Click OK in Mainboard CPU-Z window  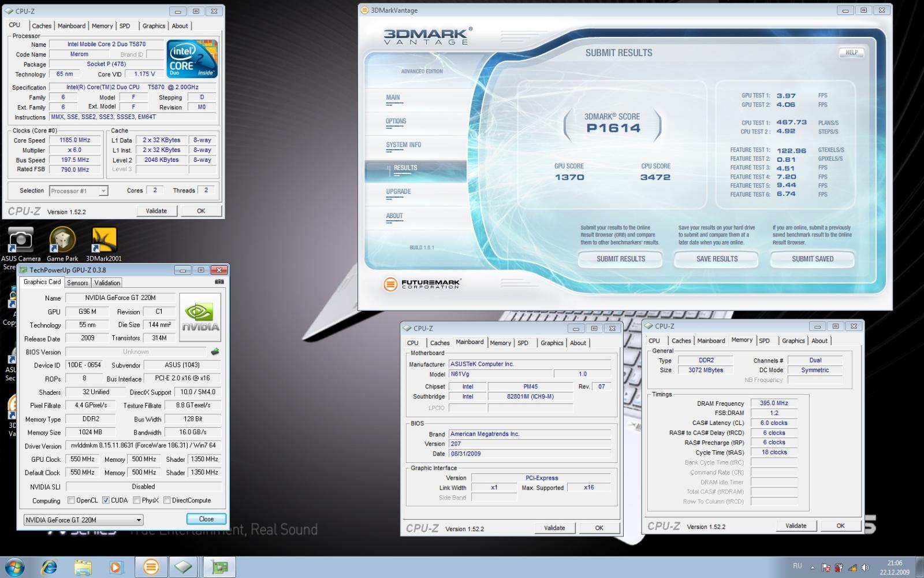coord(599,528)
